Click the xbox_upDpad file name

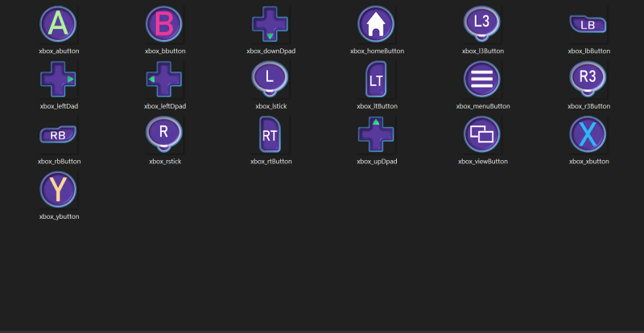pyautogui.click(x=377, y=162)
